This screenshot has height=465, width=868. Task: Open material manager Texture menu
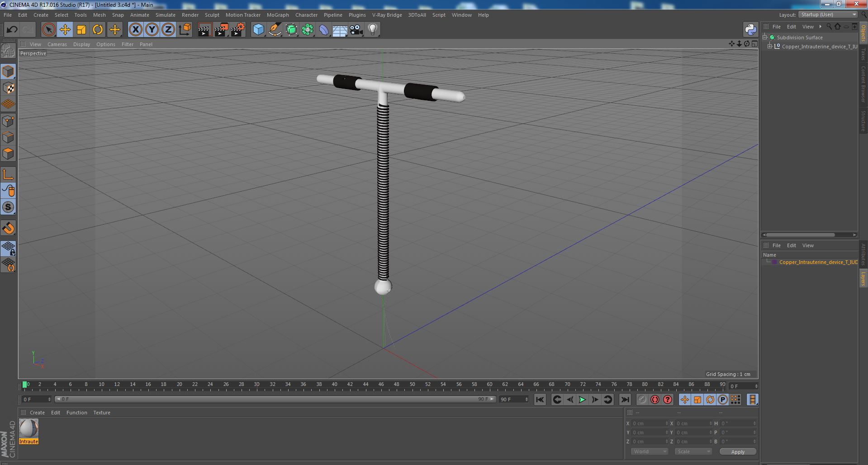tap(102, 413)
